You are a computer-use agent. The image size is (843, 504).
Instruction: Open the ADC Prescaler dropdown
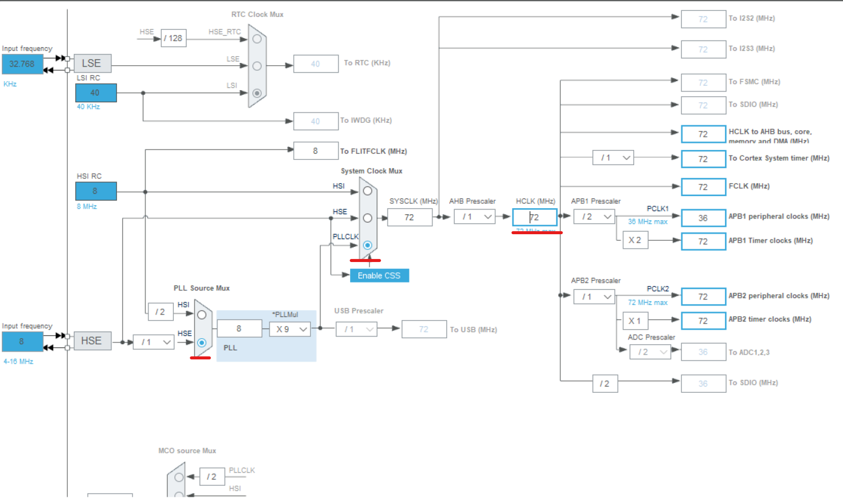pos(650,352)
